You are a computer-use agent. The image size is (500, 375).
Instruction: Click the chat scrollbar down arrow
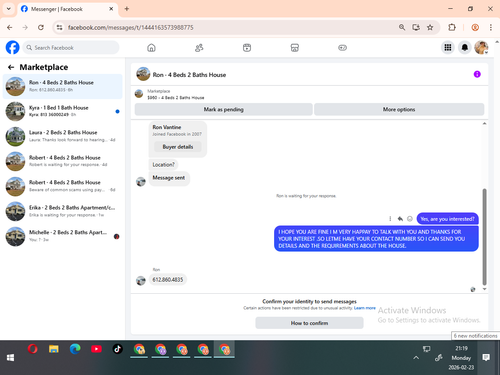(484, 289)
